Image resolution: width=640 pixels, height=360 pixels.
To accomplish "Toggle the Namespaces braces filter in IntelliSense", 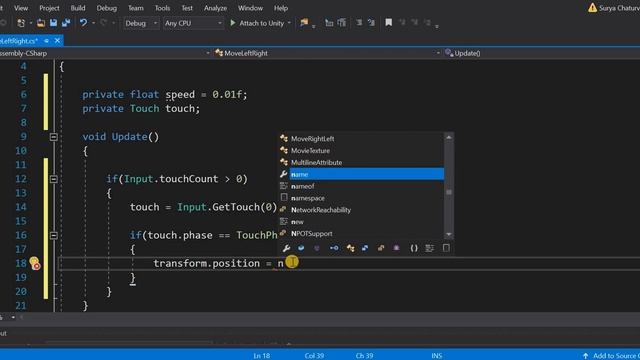I will [x=414, y=248].
